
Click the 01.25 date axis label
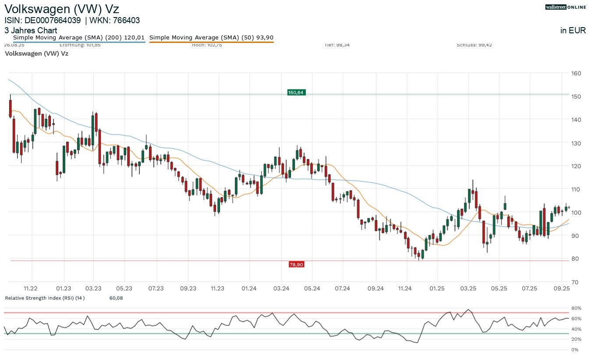point(437,288)
